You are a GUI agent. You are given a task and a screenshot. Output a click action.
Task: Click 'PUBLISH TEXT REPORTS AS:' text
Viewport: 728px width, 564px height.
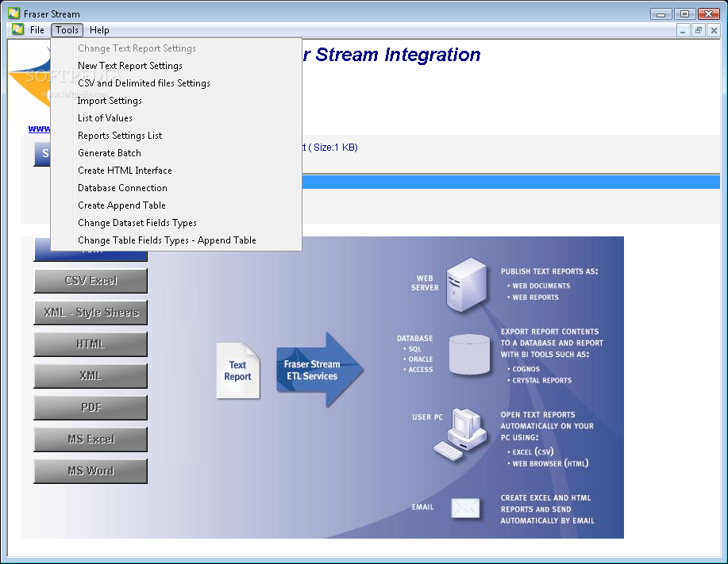[549, 271]
